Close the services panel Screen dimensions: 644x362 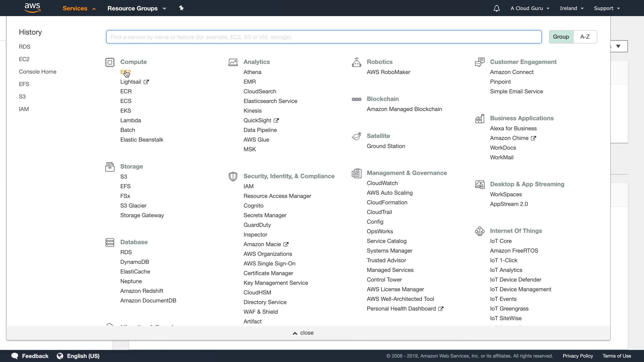[x=303, y=333]
